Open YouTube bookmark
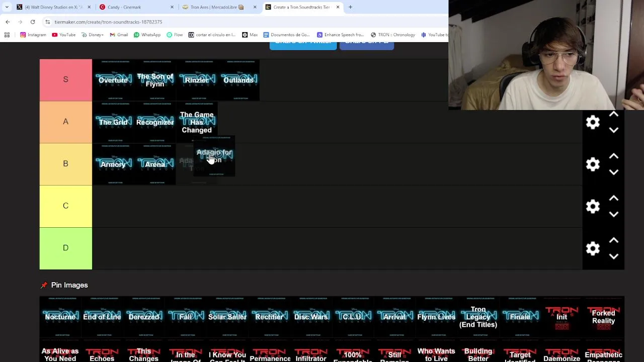 (63, 35)
